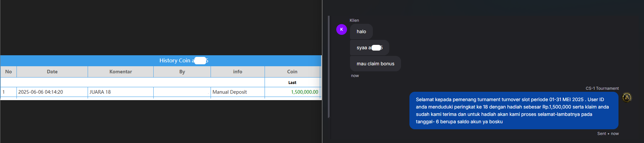644x143 pixels.
Task: Click the blue tournament winner message bubble
Action: (514, 111)
